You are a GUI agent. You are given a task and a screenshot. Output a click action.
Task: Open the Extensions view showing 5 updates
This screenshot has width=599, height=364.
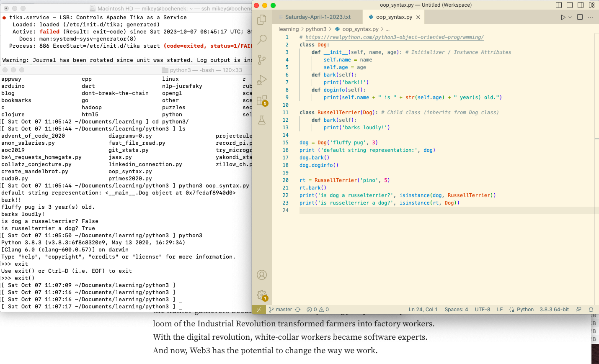coord(262,100)
